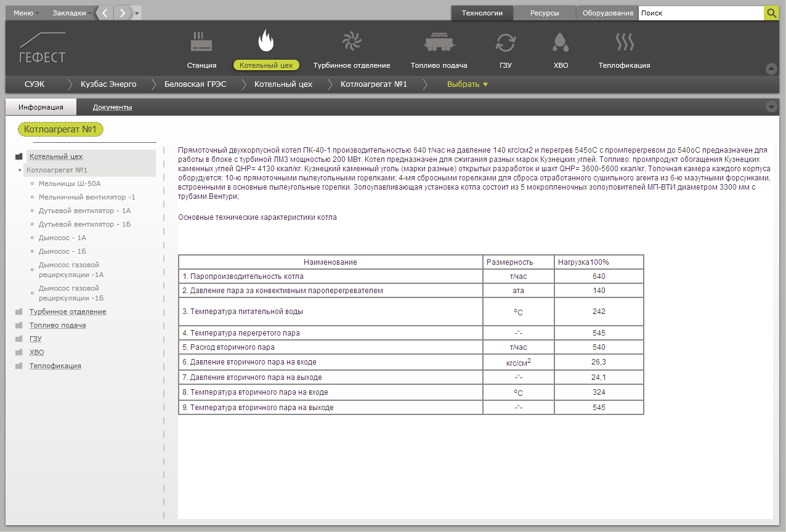Open the Теплофикация heat waves icon
This screenshot has height=532, width=786.
625,42
